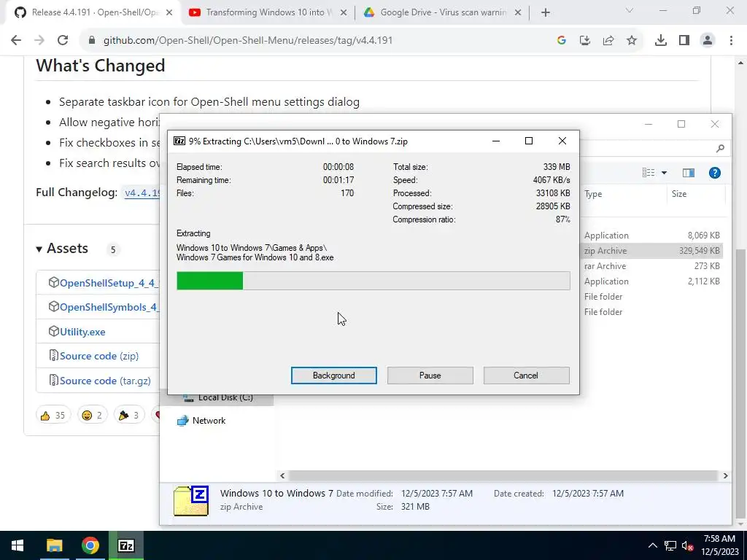
Task: Click Explorer search magnifier icon
Action: coord(720,149)
